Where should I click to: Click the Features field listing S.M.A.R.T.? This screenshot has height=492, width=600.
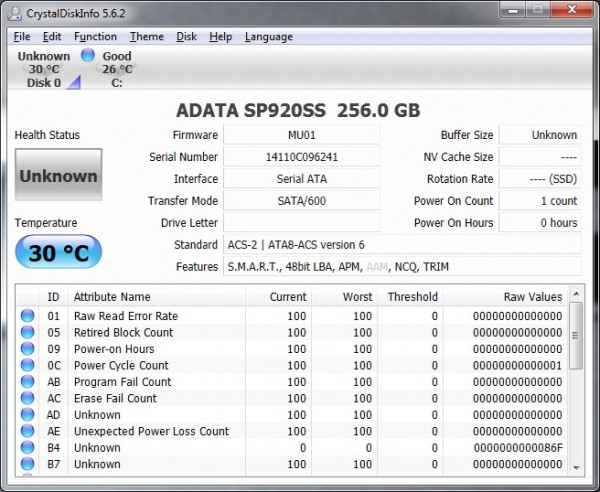(402, 267)
